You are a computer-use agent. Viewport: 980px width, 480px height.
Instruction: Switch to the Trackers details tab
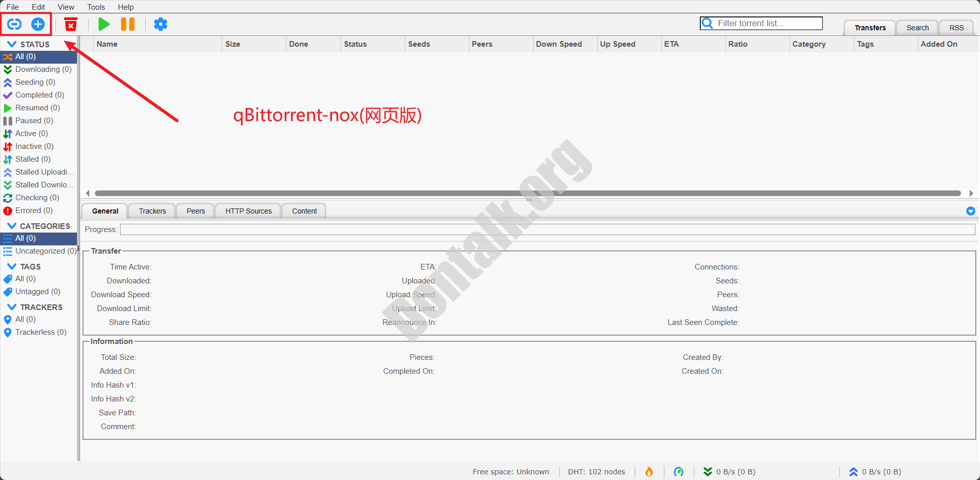[152, 211]
